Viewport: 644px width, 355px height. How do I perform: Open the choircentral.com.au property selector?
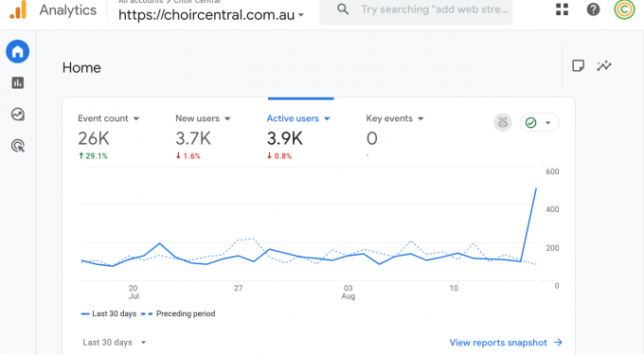coord(211,15)
